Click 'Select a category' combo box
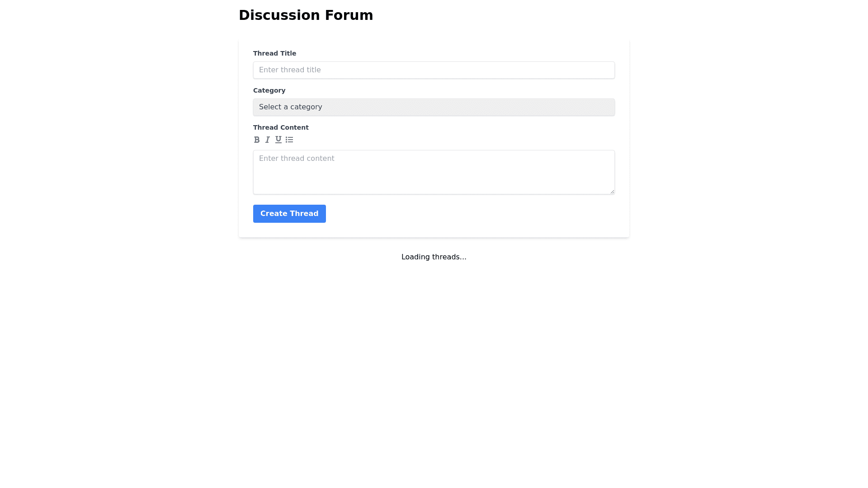This screenshot has height=488, width=868. [291, 107]
